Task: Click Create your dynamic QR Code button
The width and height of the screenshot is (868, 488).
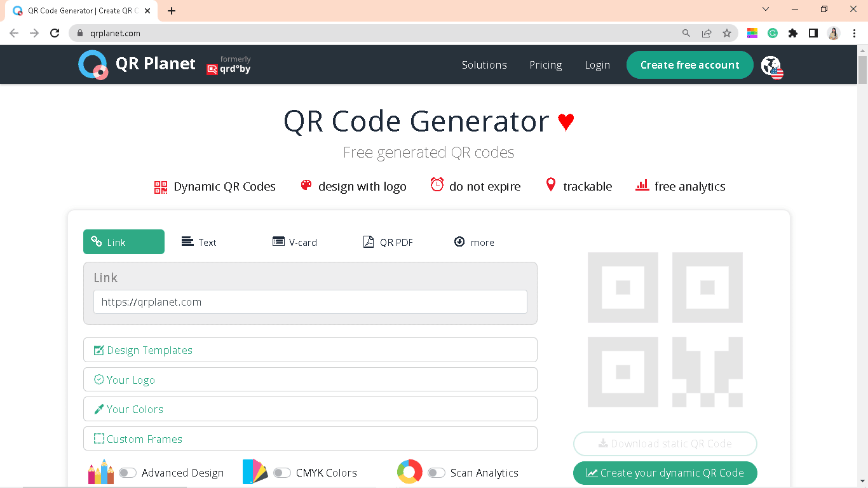Action: [665, 473]
